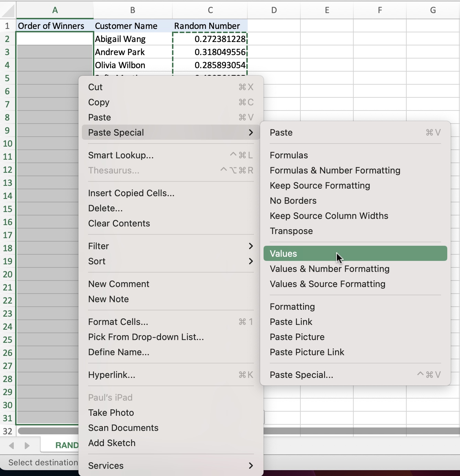Image resolution: width=460 pixels, height=476 pixels.
Task: Select cell with 0.272381228
Action: (x=210, y=39)
